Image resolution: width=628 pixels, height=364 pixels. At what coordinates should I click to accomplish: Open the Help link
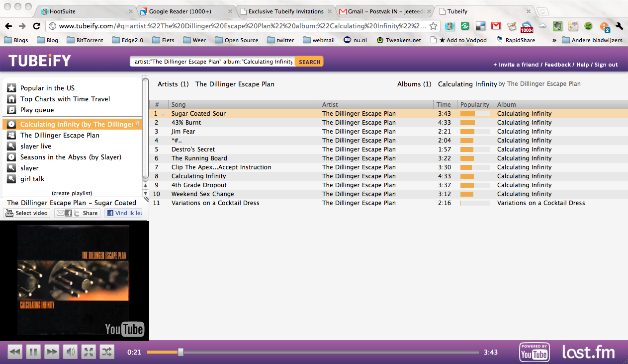coord(583,65)
